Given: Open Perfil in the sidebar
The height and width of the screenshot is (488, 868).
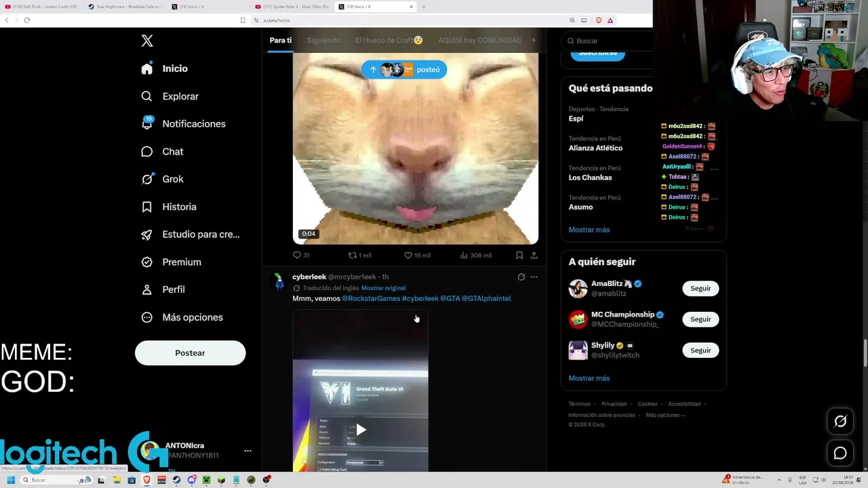Looking at the screenshot, I should (163, 289).
